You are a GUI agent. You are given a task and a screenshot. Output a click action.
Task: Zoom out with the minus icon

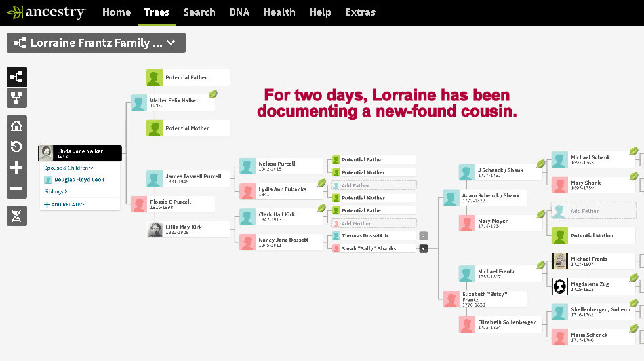(x=17, y=189)
